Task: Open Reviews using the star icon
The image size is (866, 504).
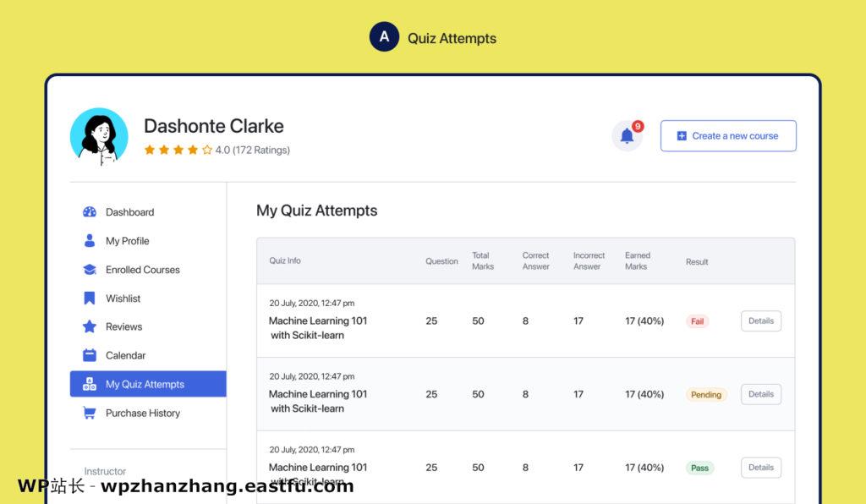Action: point(89,326)
